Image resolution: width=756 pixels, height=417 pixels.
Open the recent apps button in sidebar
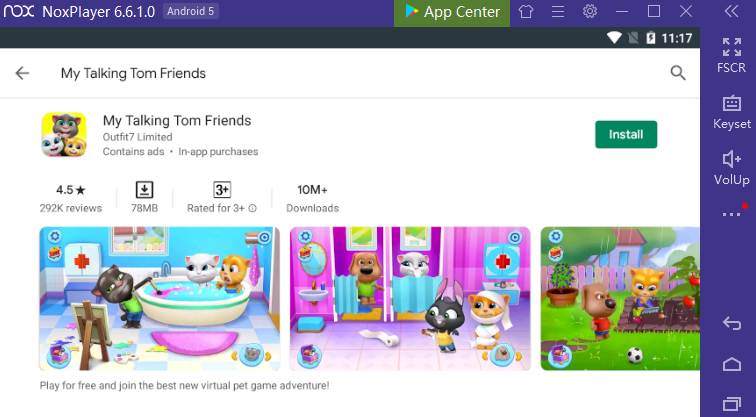731,404
